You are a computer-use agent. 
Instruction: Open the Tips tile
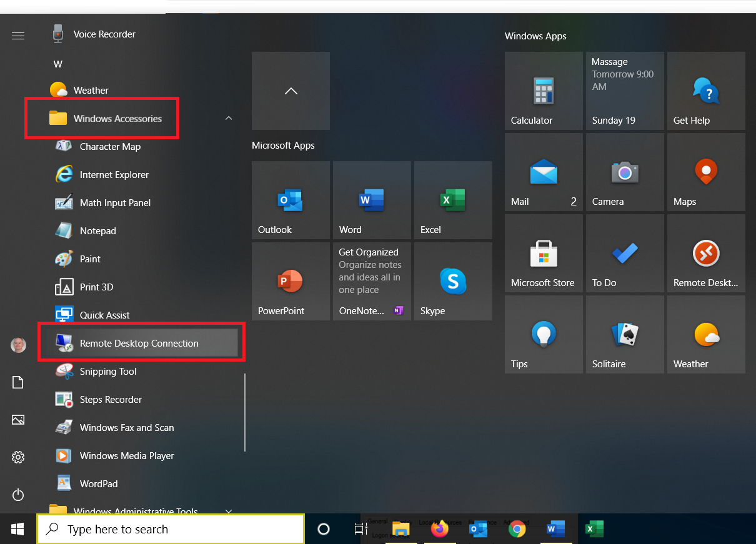[544, 334]
